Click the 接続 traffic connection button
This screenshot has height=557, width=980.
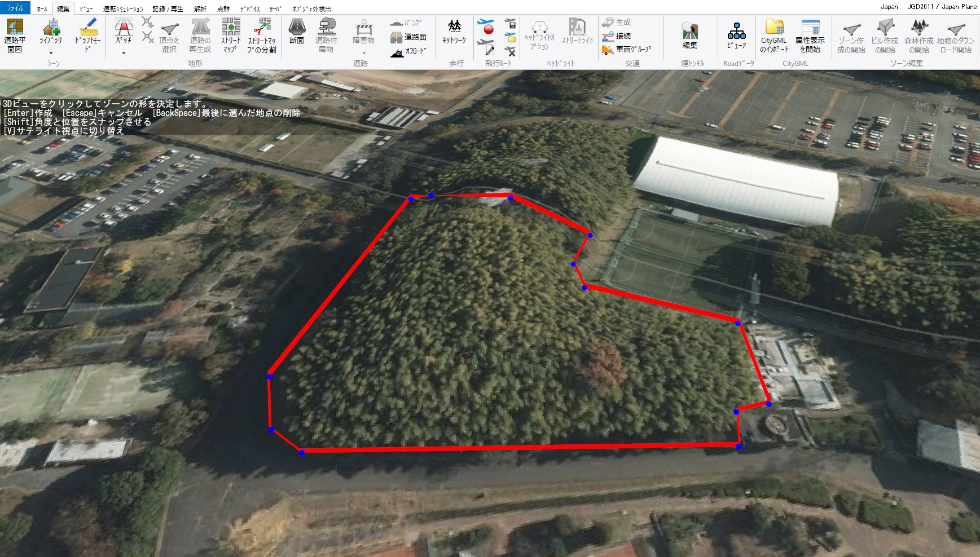coord(617,36)
